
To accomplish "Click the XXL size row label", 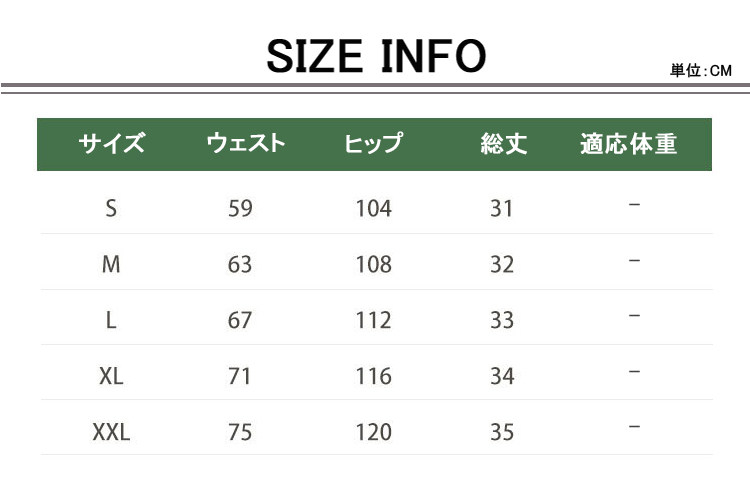I will coord(111,432).
